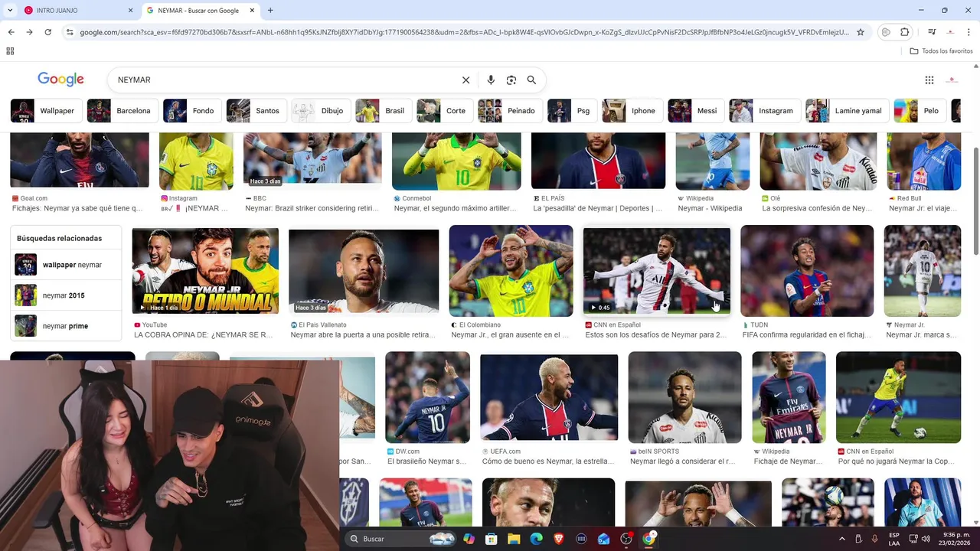Screen dimensions: 980x551
Task: Open the Chrome extensions puzzle icon
Action: pos(905,32)
